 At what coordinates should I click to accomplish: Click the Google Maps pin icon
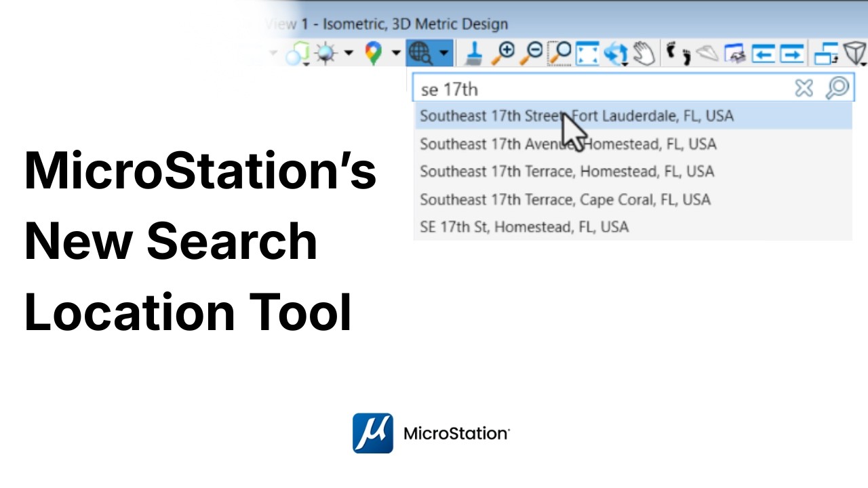click(x=373, y=53)
